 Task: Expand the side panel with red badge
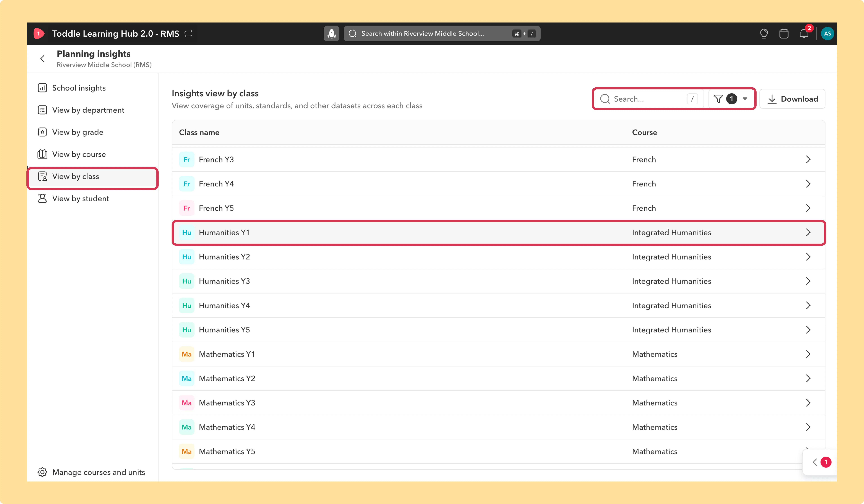820,462
